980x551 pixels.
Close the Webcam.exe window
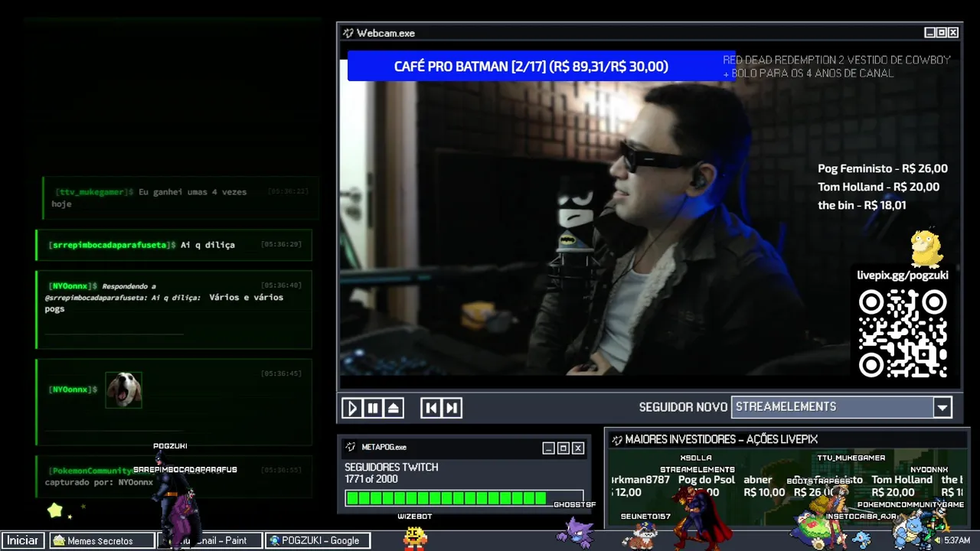click(953, 33)
